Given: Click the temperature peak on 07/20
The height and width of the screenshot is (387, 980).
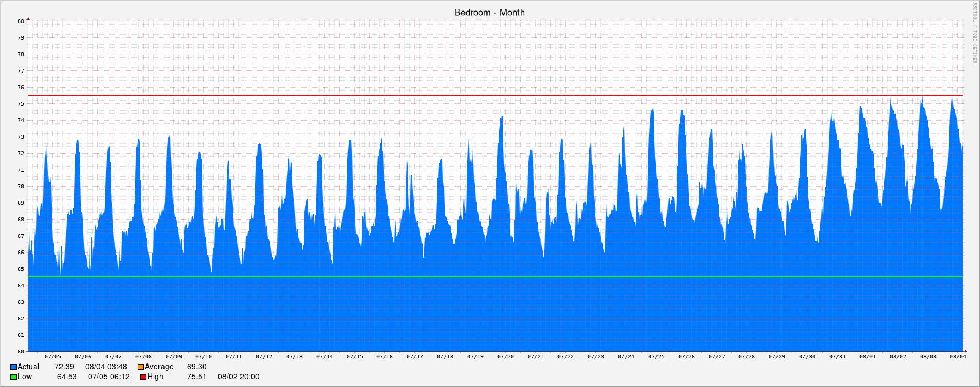Looking at the screenshot, I should coord(502,117).
